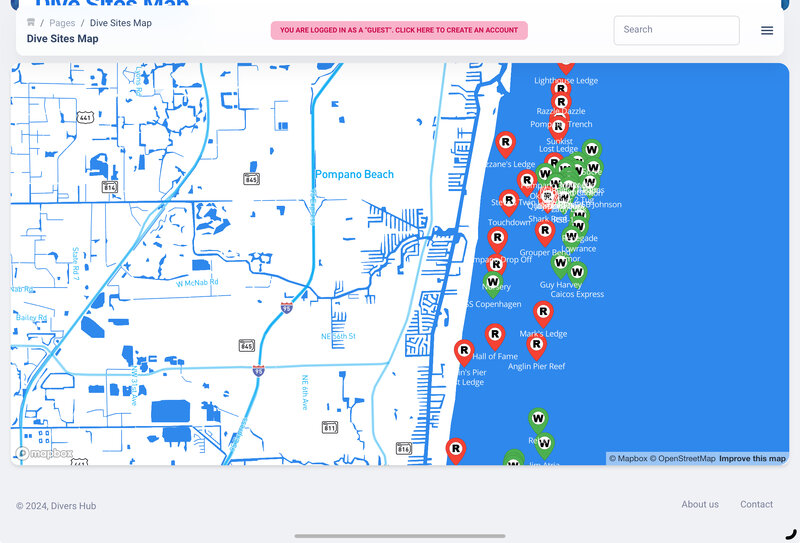Click the Mapbox logo on map
The width and height of the screenshot is (800, 543).
[45, 453]
